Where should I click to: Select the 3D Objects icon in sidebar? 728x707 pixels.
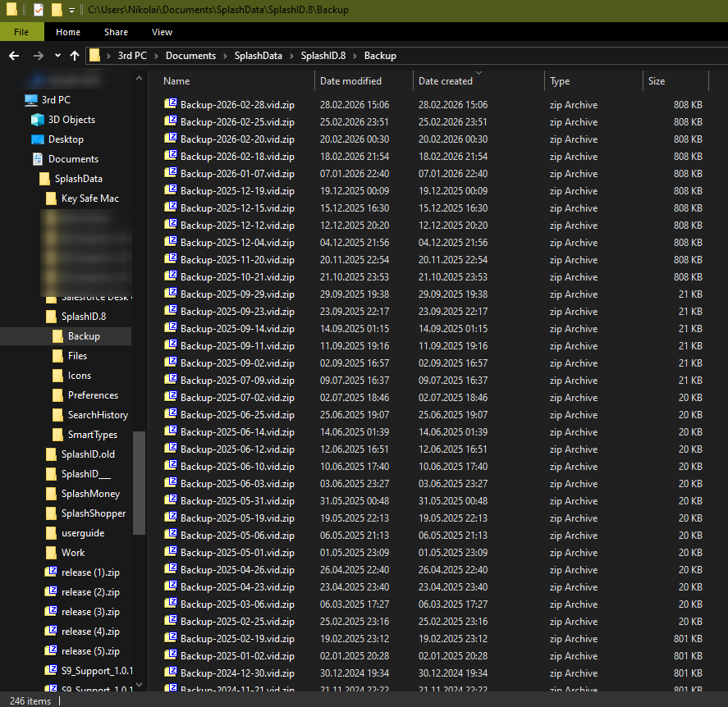[x=38, y=120]
